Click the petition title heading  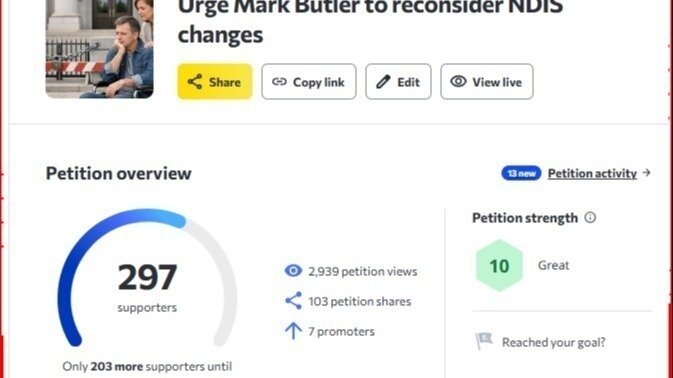(x=370, y=21)
